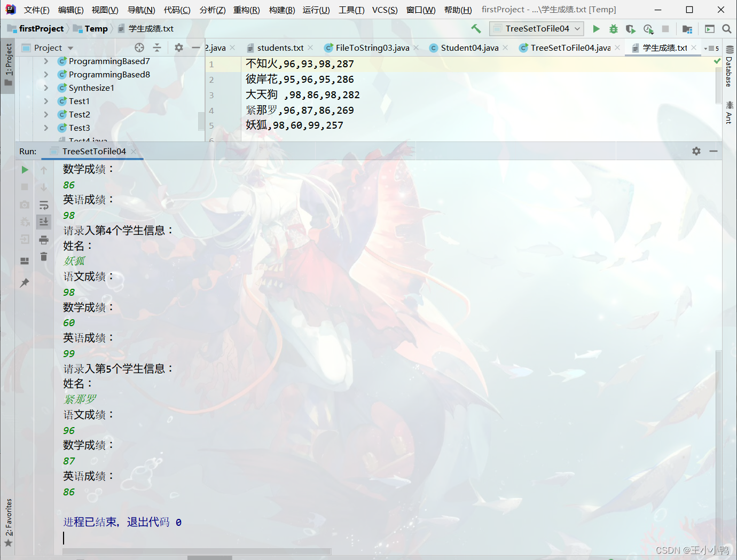Open the 重构(R) menu
Screen dimensions: 737x560
click(246, 10)
